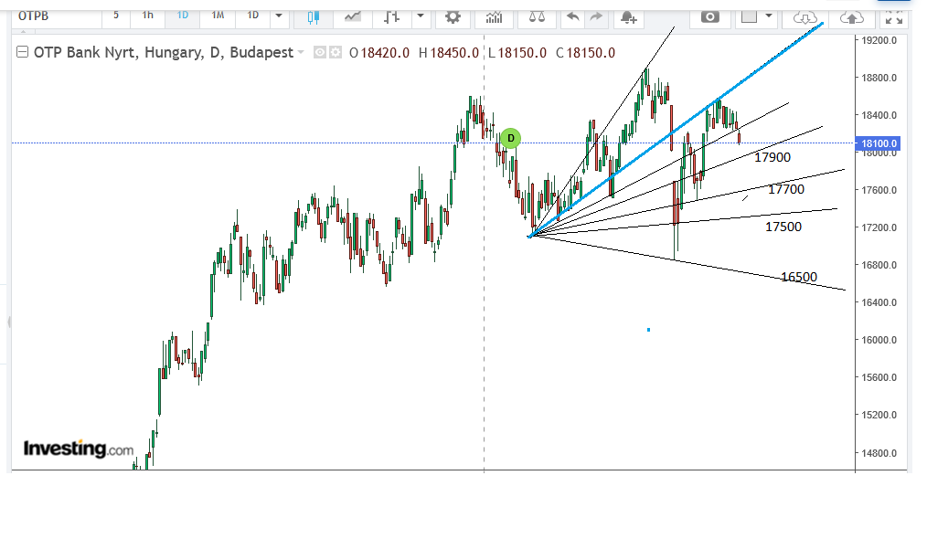Save chart layout to the cloud
Image resolution: width=927 pixels, height=560 pixels.
851,17
